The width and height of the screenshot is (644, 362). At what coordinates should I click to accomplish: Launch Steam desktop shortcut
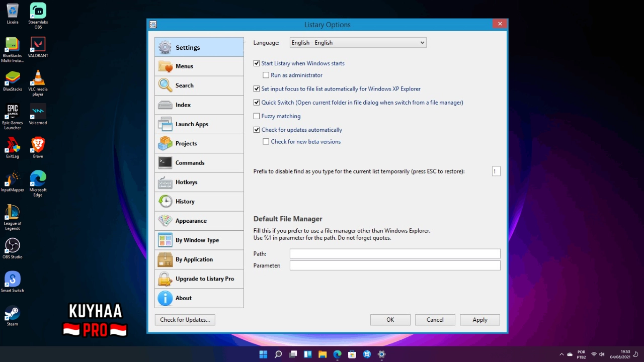point(13,316)
